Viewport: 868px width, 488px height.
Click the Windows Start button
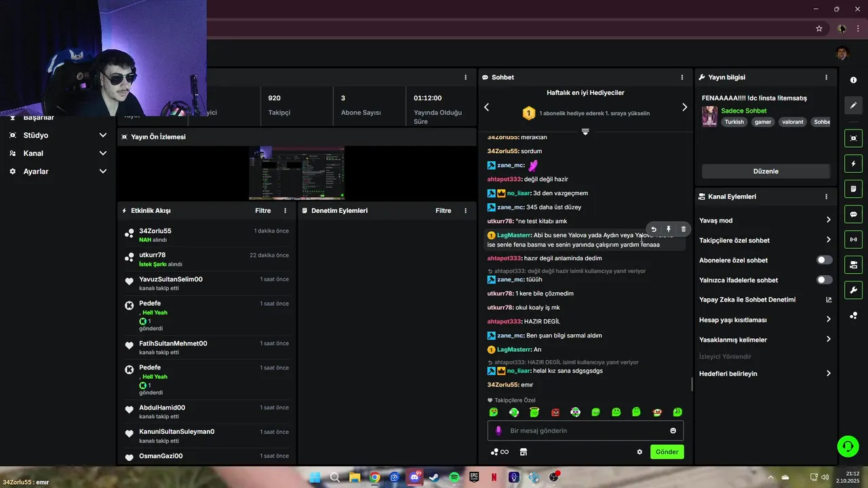[315, 477]
